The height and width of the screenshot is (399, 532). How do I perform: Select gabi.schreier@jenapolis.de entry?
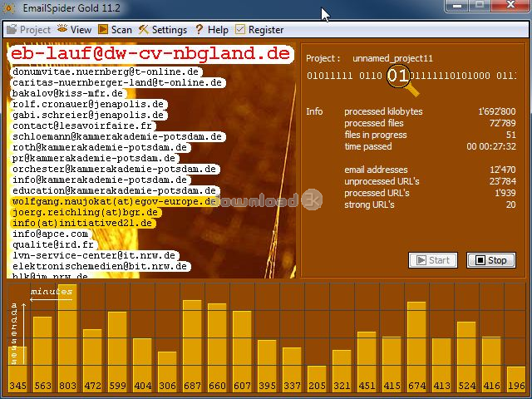(88, 115)
